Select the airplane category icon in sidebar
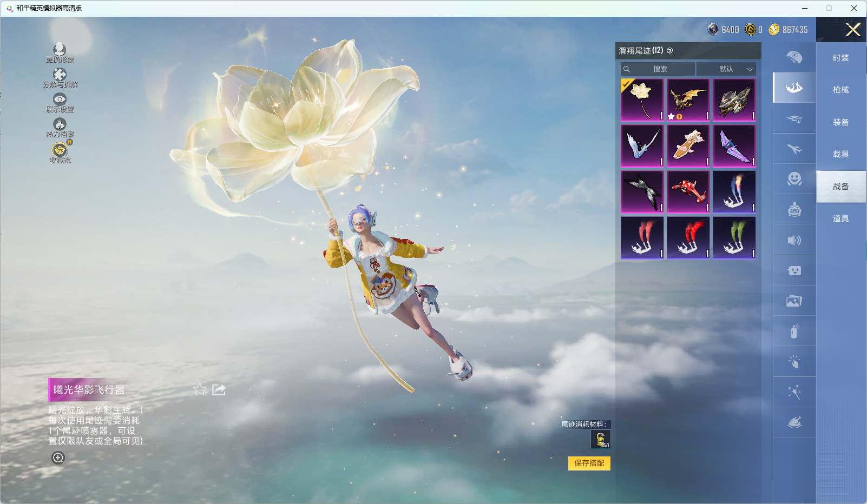This screenshot has width=867, height=504. (794, 149)
